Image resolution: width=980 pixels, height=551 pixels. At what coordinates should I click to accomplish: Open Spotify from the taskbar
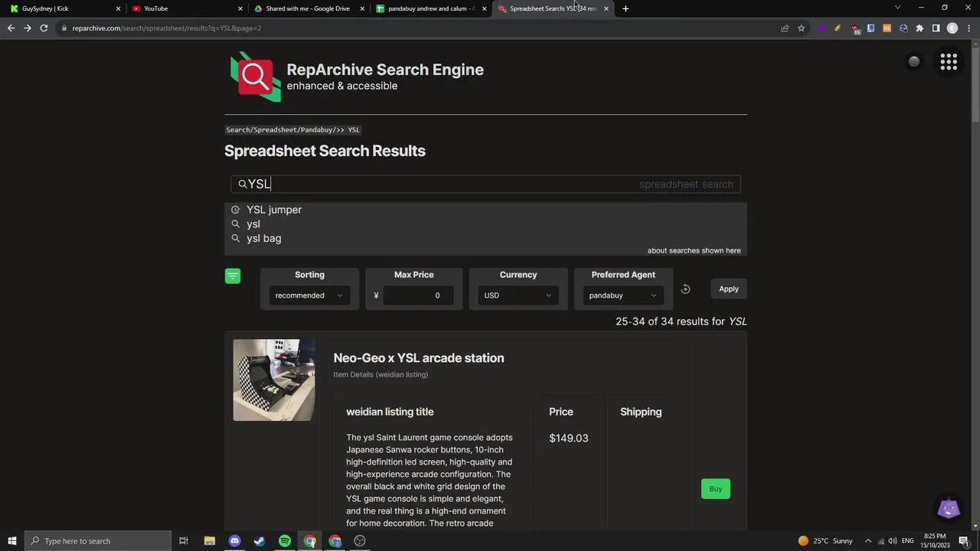click(285, 541)
